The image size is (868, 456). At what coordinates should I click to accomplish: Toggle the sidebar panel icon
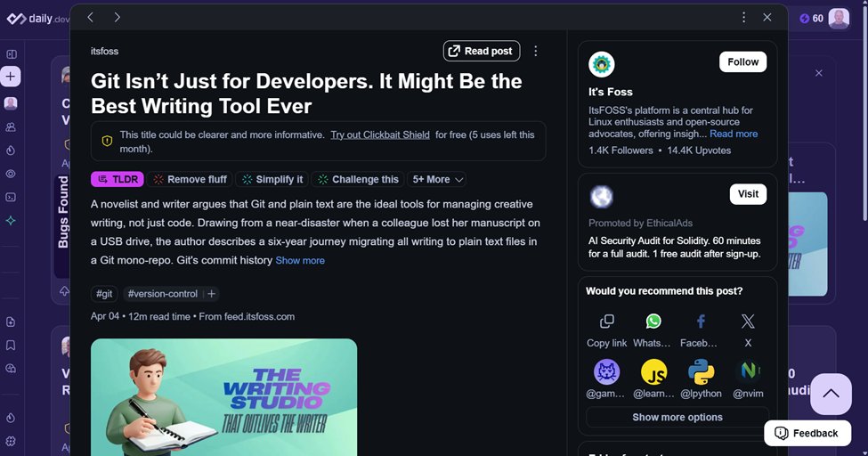(x=11, y=54)
